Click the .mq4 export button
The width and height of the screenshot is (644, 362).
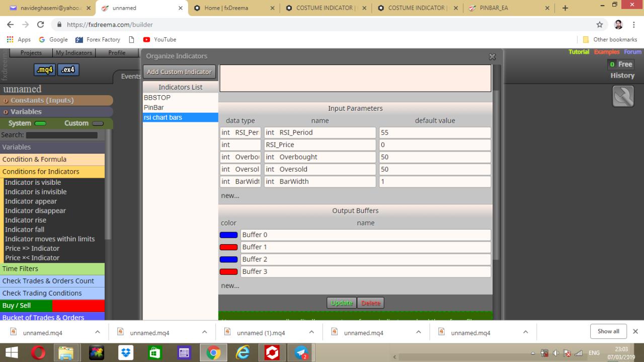(x=44, y=70)
